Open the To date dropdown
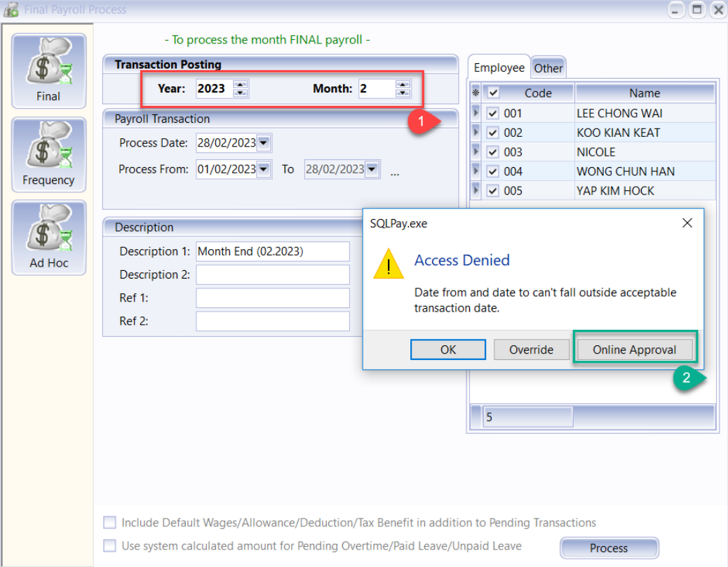This screenshot has height=567, width=728. pyautogui.click(x=372, y=169)
